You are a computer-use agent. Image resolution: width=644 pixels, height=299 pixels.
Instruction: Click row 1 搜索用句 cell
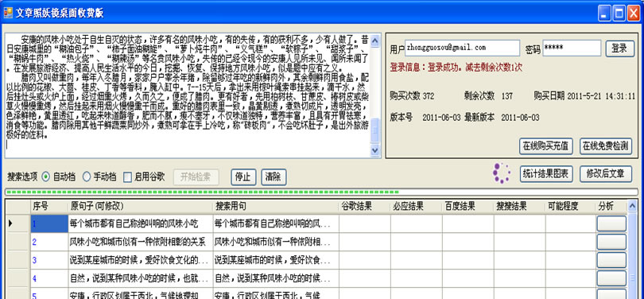tap(276, 223)
